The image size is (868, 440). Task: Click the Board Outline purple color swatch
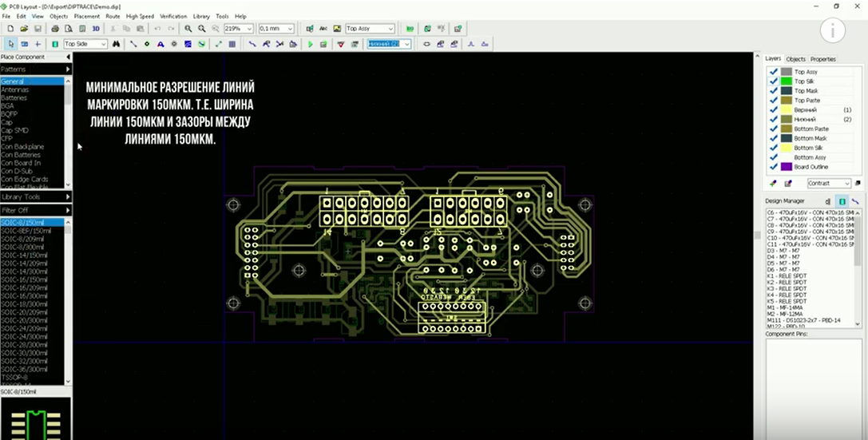click(787, 167)
